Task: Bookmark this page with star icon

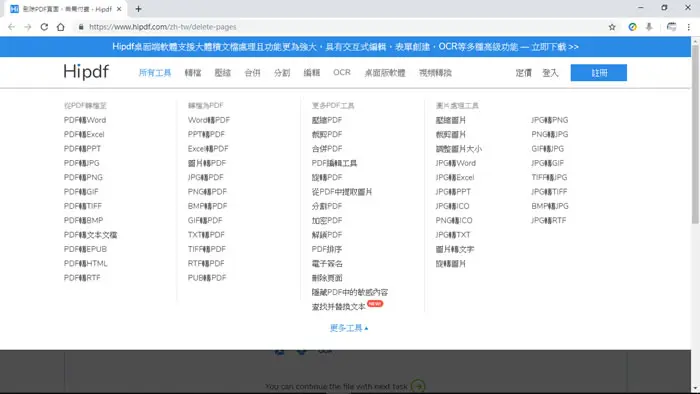Action: click(612, 27)
